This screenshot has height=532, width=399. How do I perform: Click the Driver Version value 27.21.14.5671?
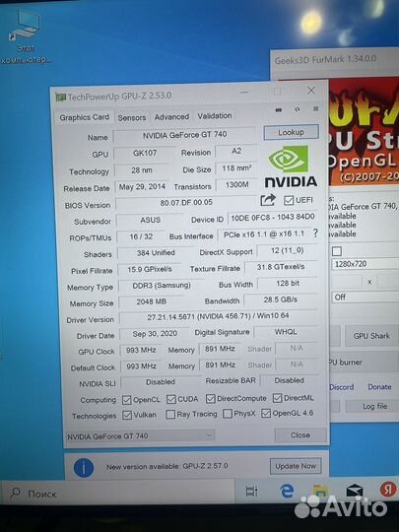218,316
